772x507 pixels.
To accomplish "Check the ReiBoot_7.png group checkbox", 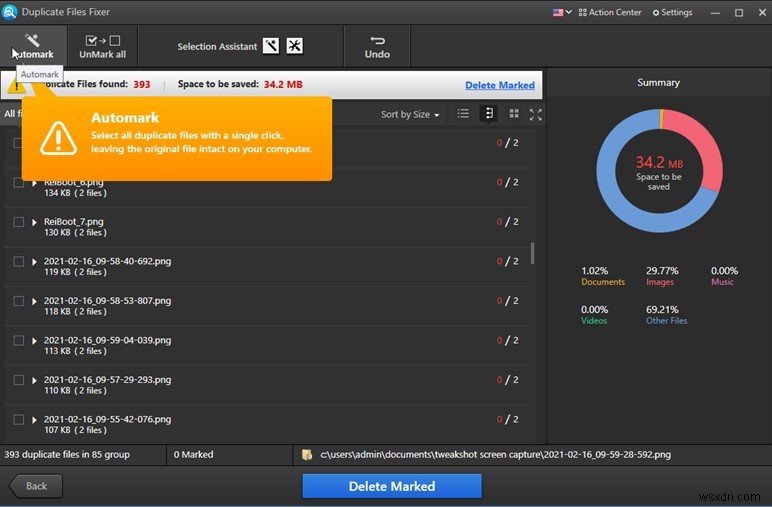I will (x=19, y=222).
